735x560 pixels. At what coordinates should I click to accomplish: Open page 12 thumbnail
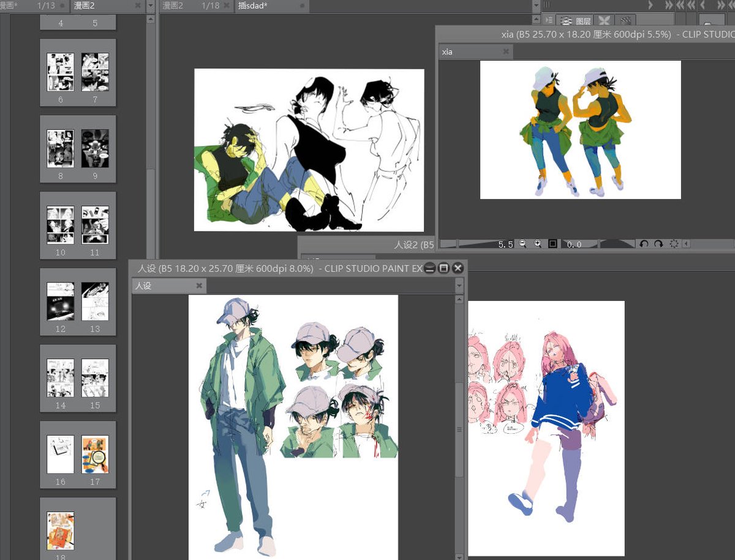click(x=61, y=301)
